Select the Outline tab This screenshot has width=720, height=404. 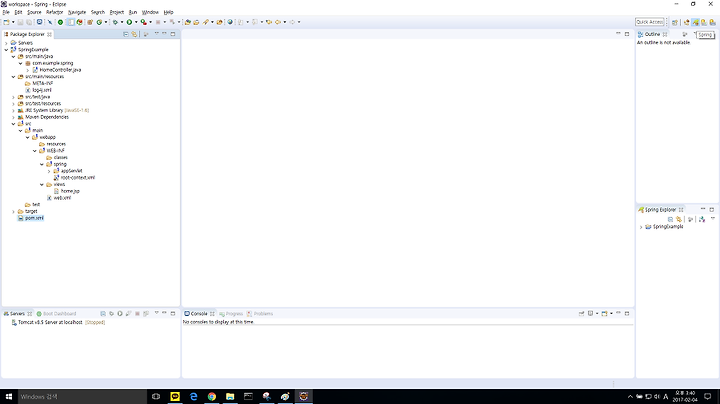[652, 34]
